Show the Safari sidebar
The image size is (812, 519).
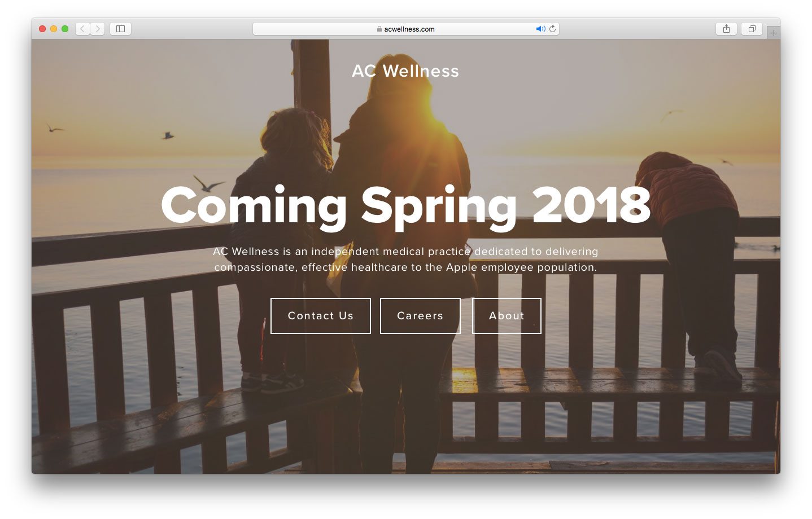(x=120, y=29)
